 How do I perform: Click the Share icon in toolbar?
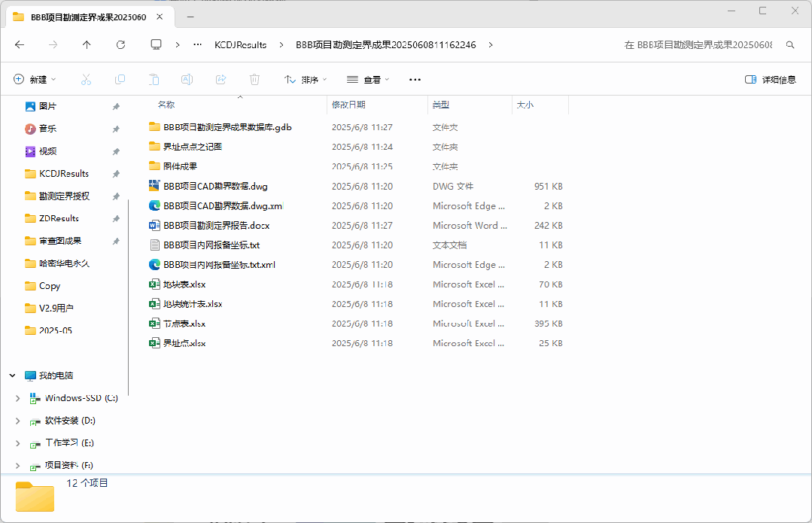[x=220, y=79]
